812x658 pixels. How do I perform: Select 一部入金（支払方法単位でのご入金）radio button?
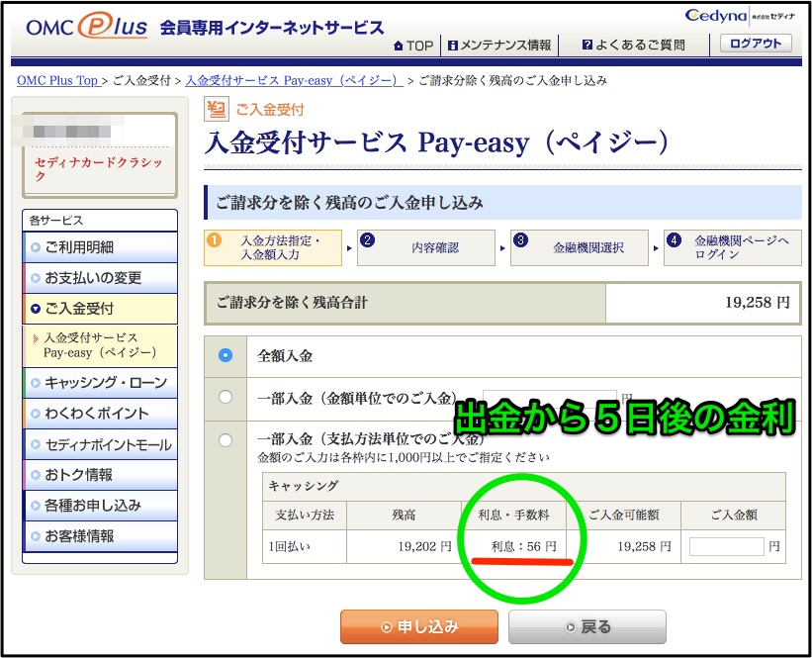[226, 440]
